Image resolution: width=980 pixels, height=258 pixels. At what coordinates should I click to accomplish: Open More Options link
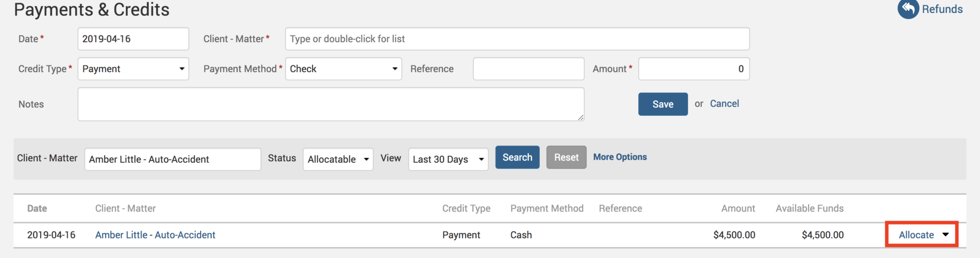(x=620, y=157)
